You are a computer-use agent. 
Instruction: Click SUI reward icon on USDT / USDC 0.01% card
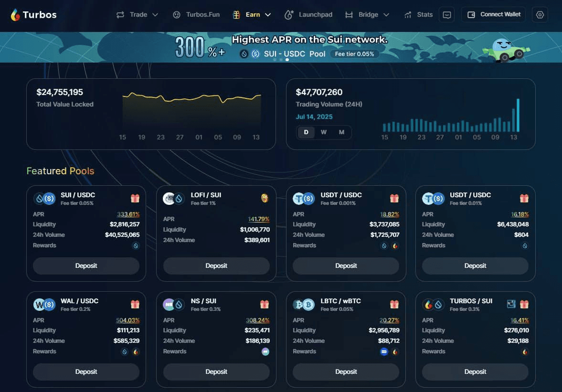pos(525,246)
